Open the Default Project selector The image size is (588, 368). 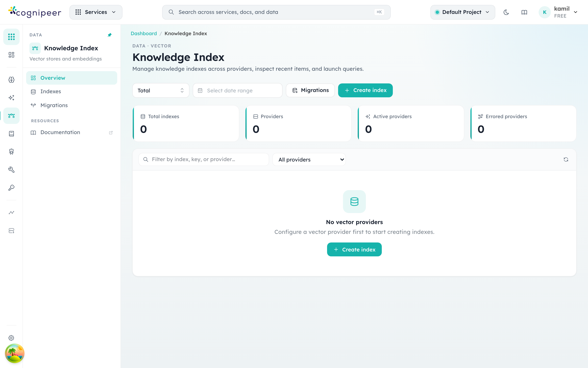[463, 12]
